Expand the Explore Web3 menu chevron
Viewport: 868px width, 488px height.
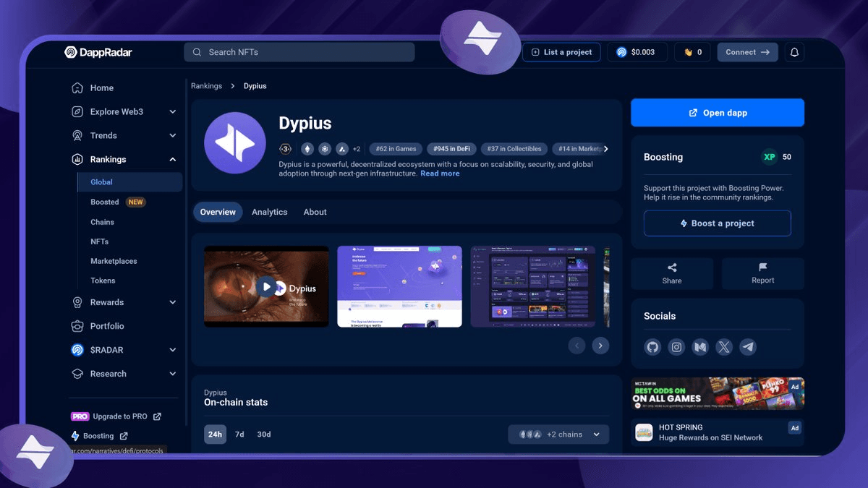tap(172, 112)
